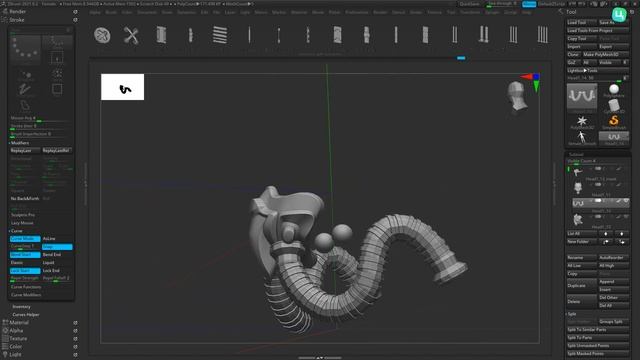Toggle Lock Start option
The image size is (640, 360).
(x=25, y=271)
